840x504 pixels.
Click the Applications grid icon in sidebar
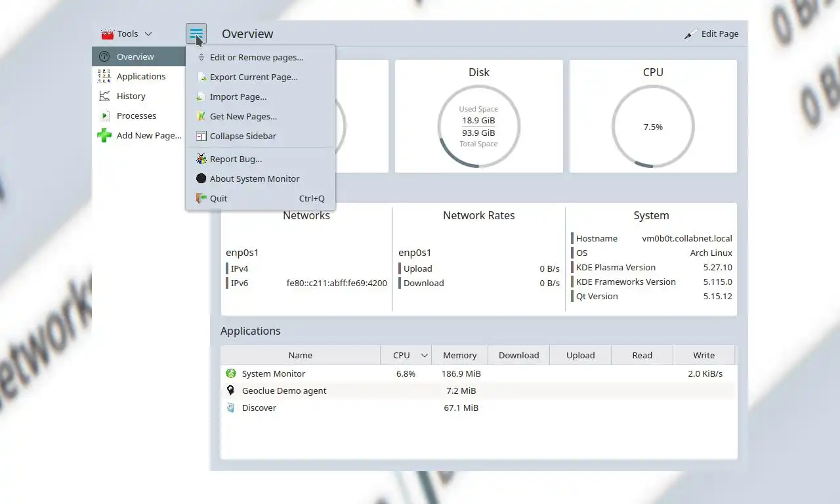point(104,76)
